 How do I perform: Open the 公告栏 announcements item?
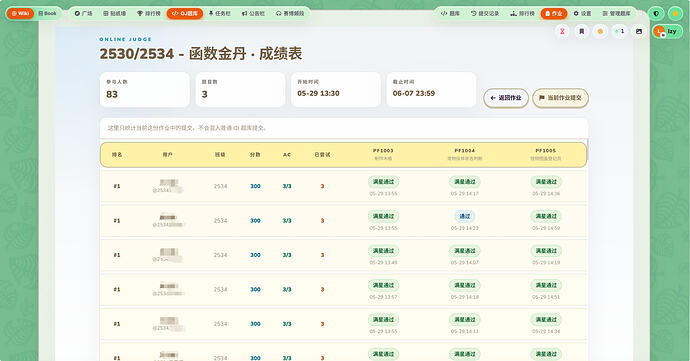pos(253,13)
